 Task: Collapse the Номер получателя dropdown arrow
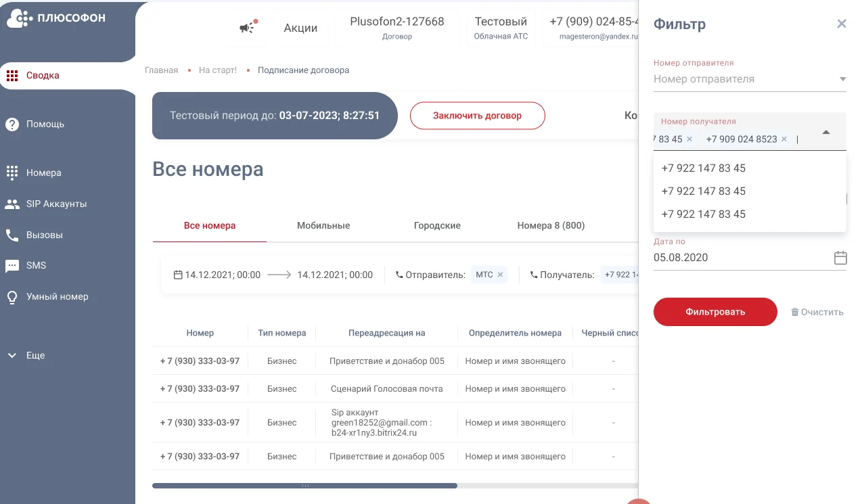tap(826, 132)
